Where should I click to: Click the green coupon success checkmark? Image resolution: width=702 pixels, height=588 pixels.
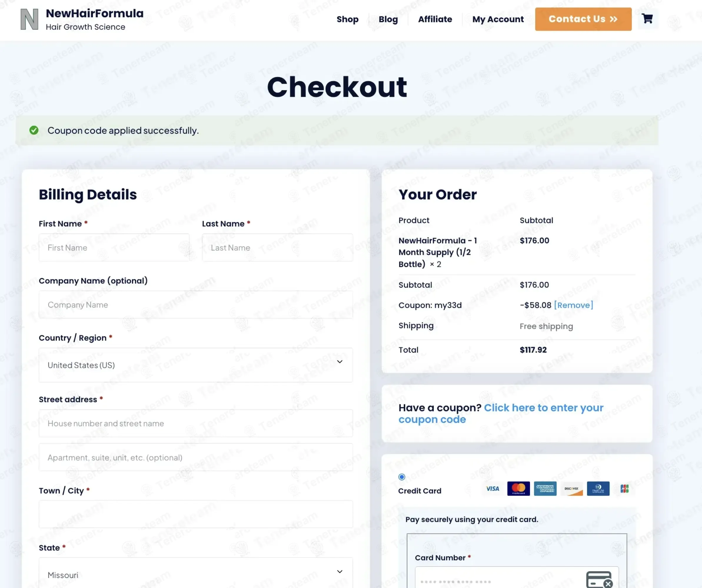34,130
